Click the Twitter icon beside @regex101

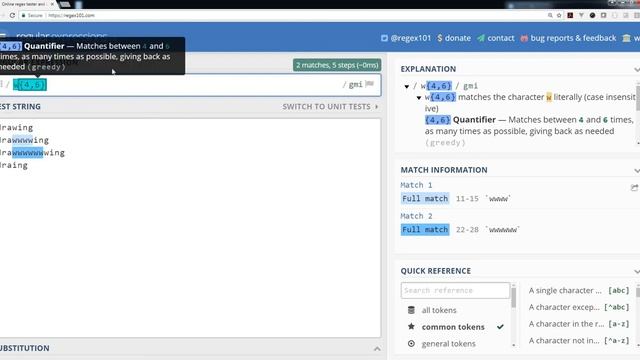tap(384, 38)
